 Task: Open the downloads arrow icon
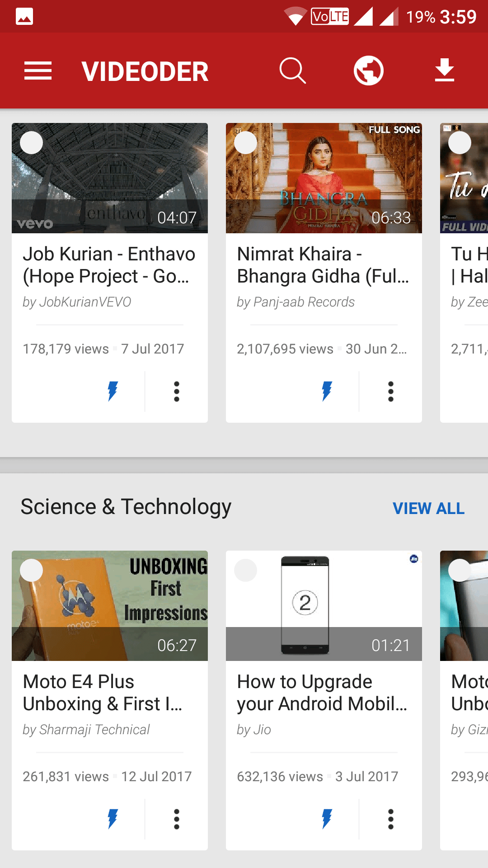click(x=444, y=71)
